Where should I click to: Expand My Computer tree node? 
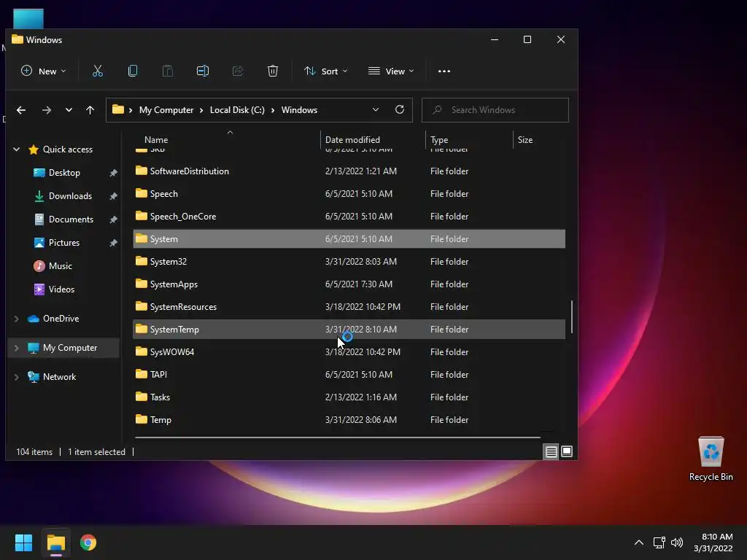coord(16,348)
